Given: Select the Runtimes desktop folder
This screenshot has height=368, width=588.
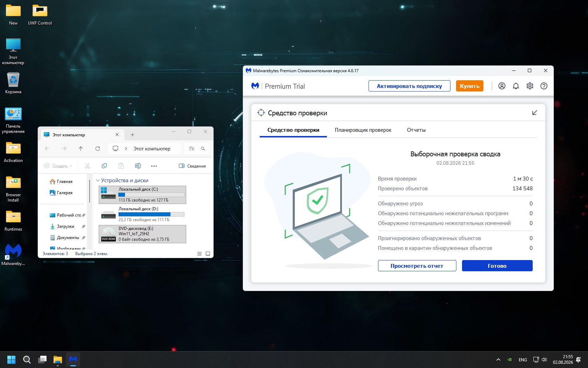Looking at the screenshot, I should coord(13,221).
